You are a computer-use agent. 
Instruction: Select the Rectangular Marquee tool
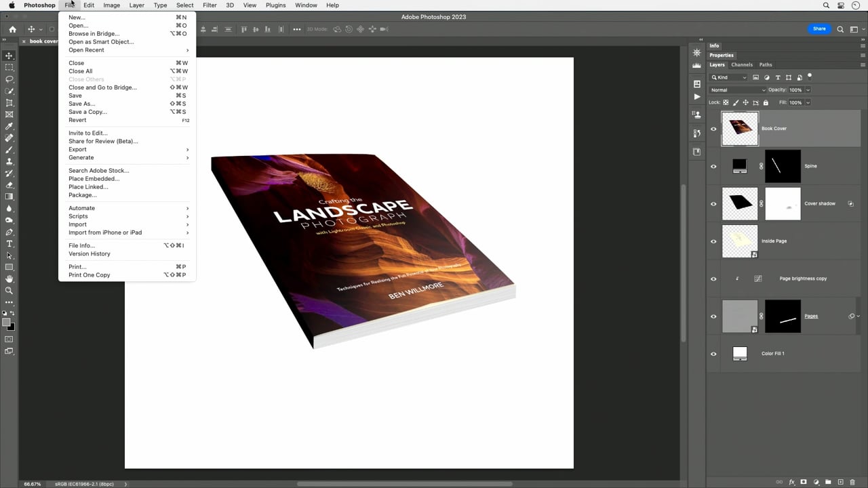coord(9,68)
